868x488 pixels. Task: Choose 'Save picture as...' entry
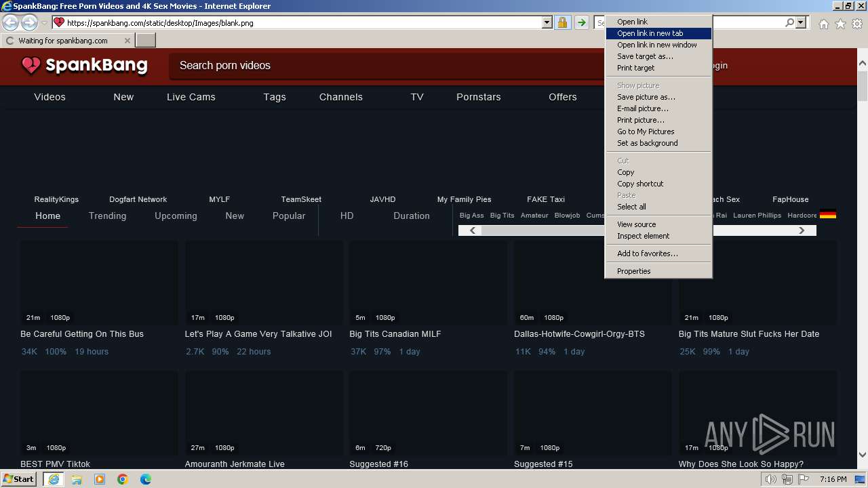pyautogui.click(x=658, y=97)
